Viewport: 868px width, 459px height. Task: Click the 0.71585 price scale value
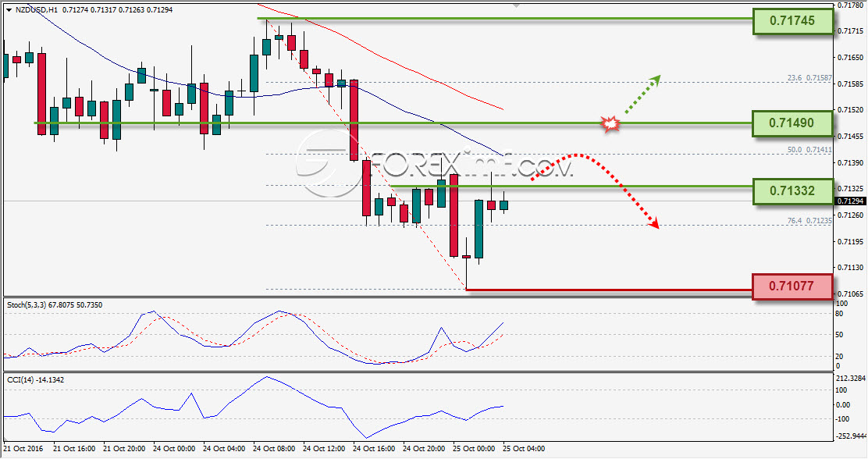coord(851,84)
